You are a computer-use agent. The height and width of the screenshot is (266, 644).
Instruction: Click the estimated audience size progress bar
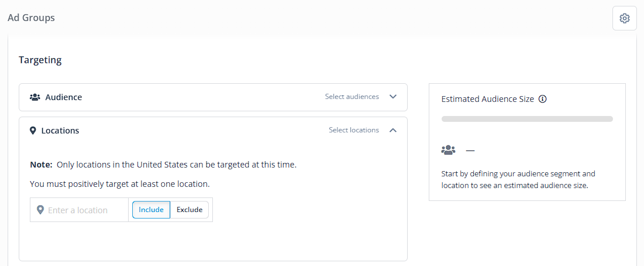pyautogui.click(x=527, y=119)
